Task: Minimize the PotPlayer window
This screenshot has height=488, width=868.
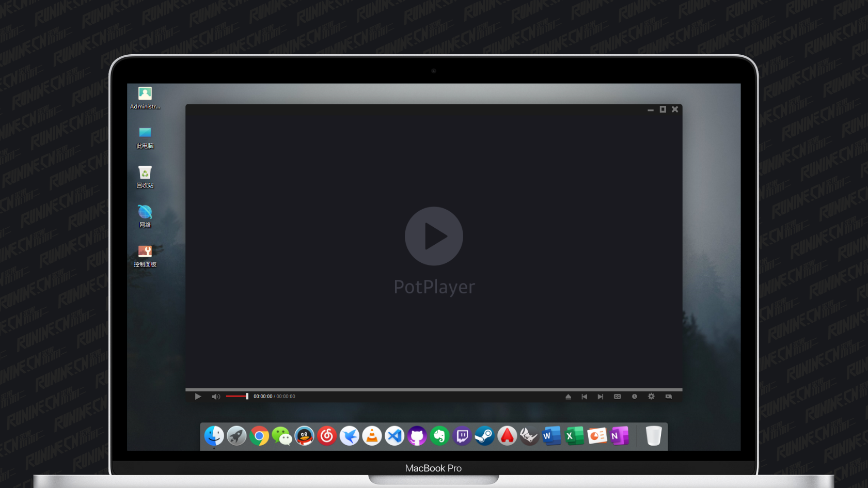Action: pos(651,109)
